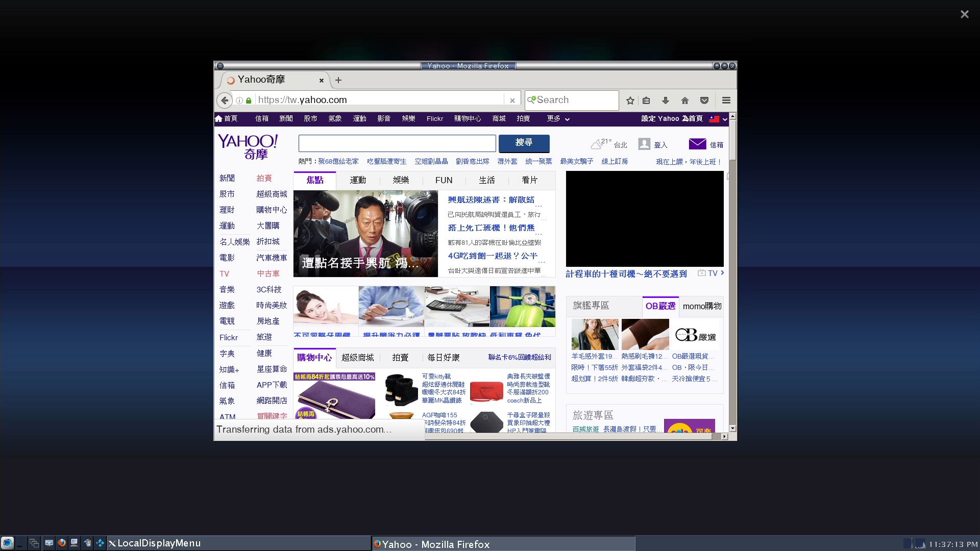
Task: Show bookmarks list icon in Firefox toolbar
Action: coord(646,101)
